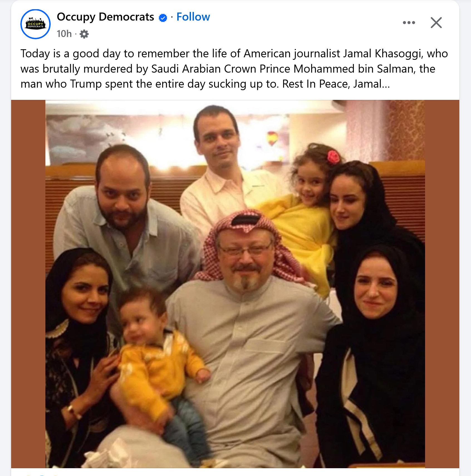Click the brown left margin of the image
This screenshot has height=476, width=471.
click(28, 284)
